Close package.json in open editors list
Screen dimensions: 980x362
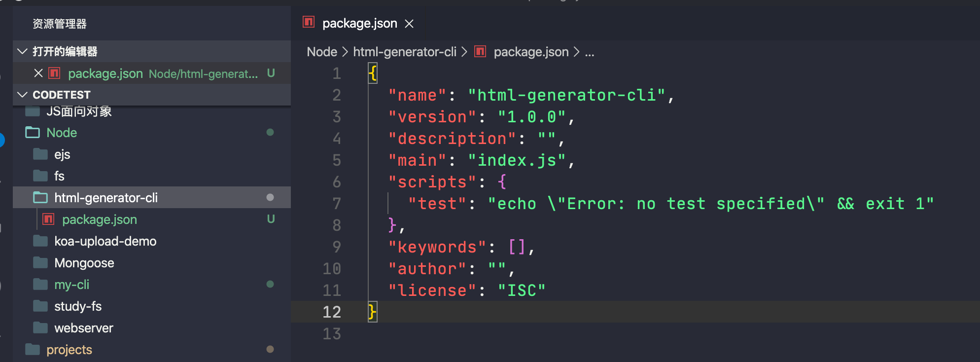[38, 73]
